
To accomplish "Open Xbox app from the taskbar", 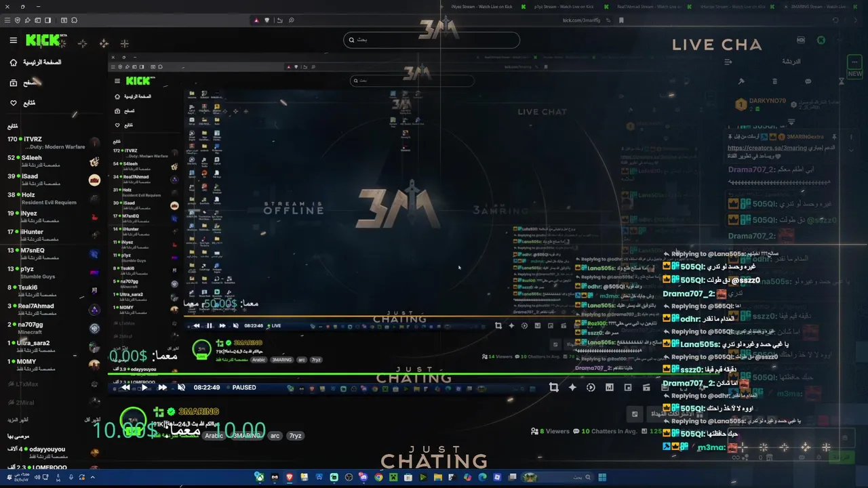I will point(259,477).
